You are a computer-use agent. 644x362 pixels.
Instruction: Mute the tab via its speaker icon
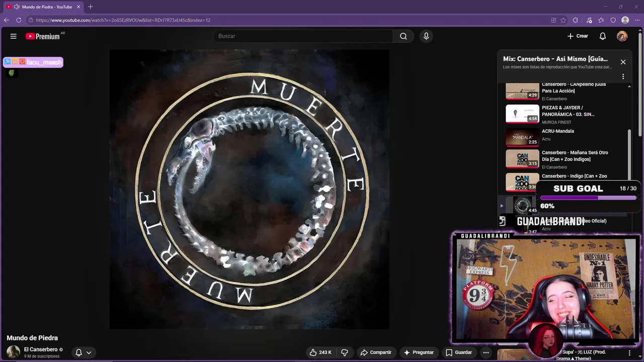coord(17,7)
